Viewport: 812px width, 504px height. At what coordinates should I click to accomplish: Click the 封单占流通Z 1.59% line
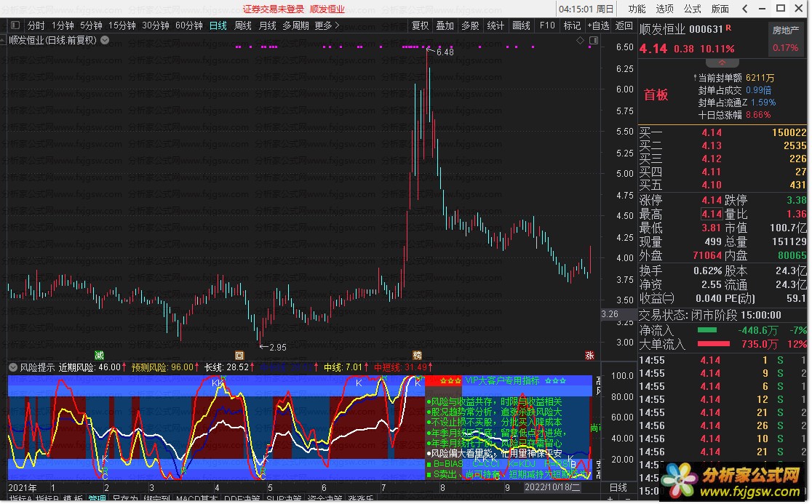click(737, 103)
